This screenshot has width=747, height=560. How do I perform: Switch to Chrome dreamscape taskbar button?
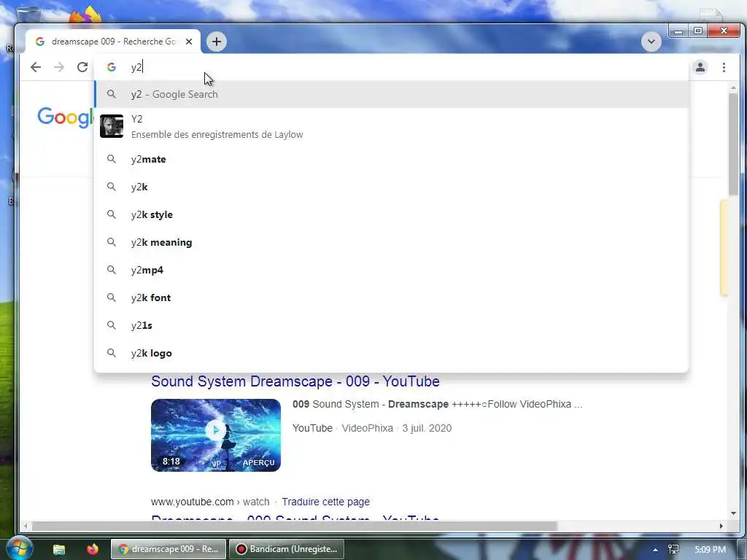click(x=169, y=549)
